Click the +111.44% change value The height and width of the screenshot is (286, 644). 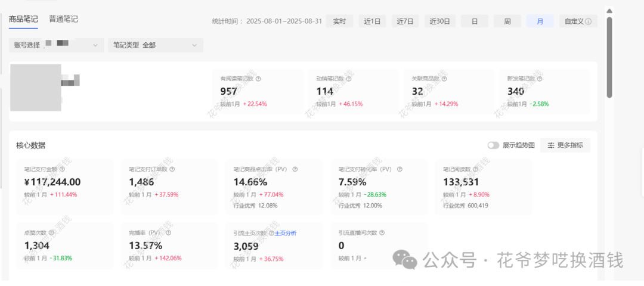coord(64,194)
